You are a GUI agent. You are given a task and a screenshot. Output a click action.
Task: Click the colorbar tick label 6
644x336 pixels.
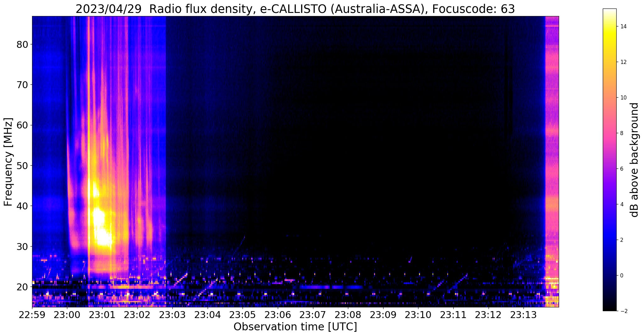click(621, 169)
